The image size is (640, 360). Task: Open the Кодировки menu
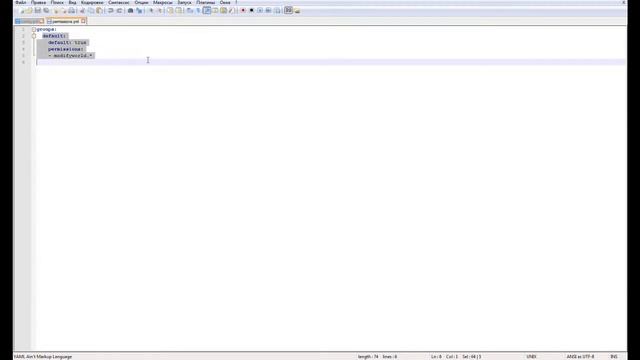(92, 2)
